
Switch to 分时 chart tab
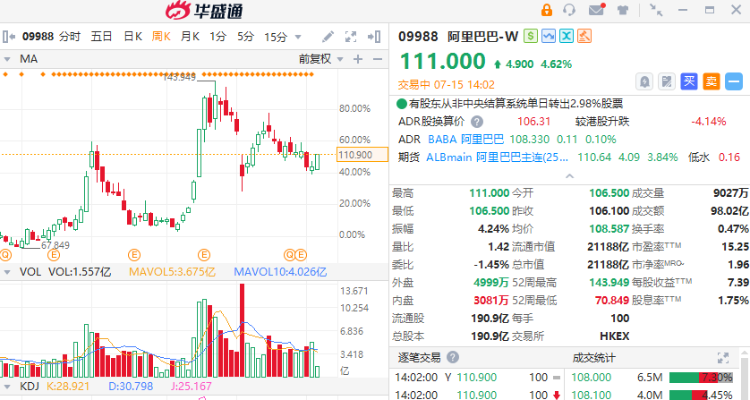pos(70,37)
